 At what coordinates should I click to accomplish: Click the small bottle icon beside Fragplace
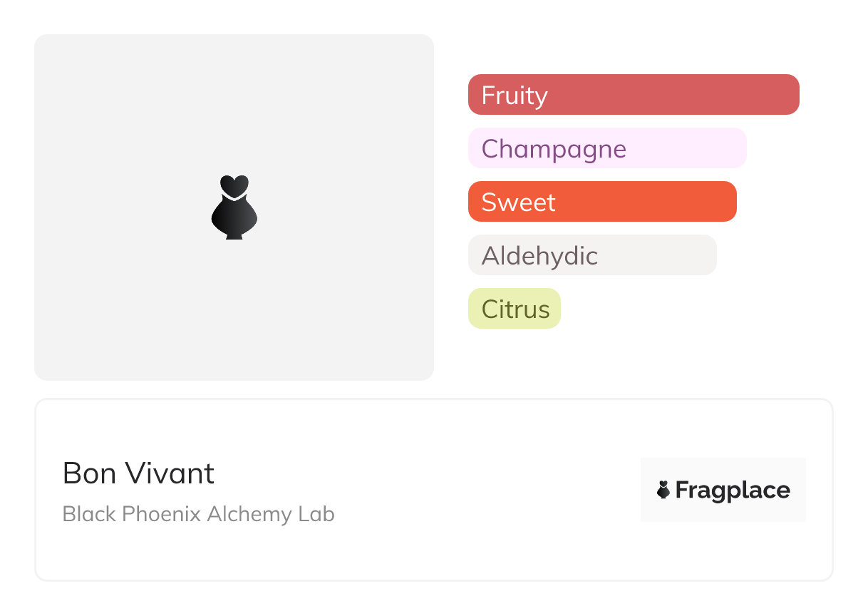[x=663, y=490]
